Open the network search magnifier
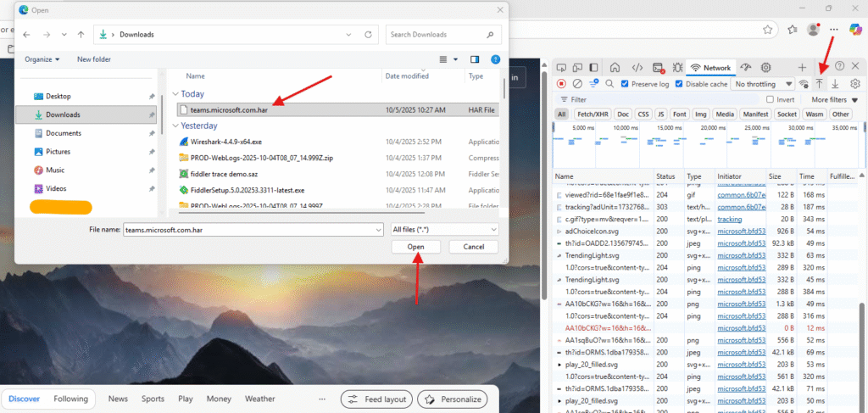The width and height of the screenshot is (868, 413). point(609,84)
